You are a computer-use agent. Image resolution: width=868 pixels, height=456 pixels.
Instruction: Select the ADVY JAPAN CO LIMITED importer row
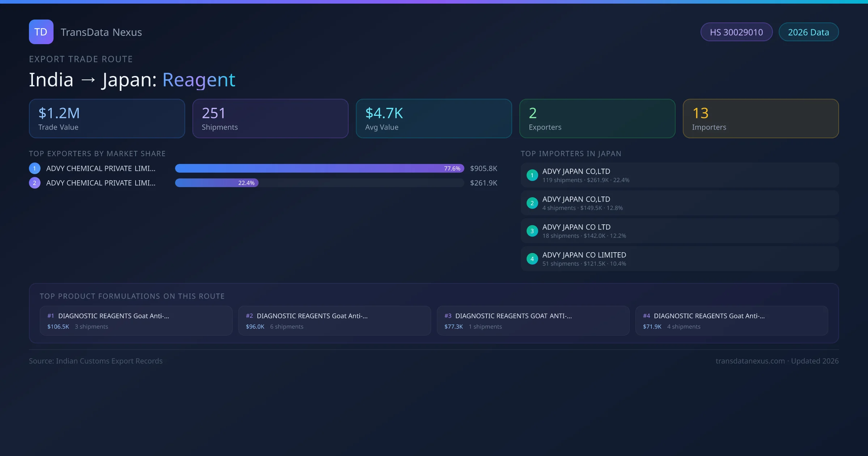click(679, 259)
